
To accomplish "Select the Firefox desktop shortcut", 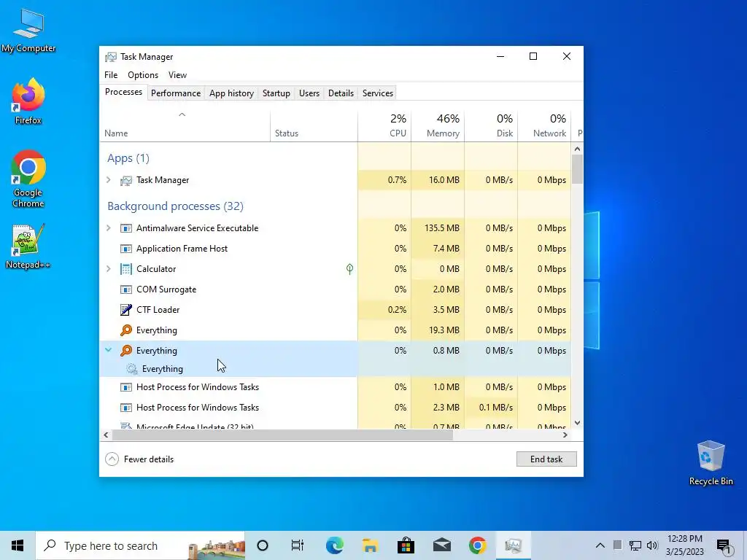I will tap(28, 101).
